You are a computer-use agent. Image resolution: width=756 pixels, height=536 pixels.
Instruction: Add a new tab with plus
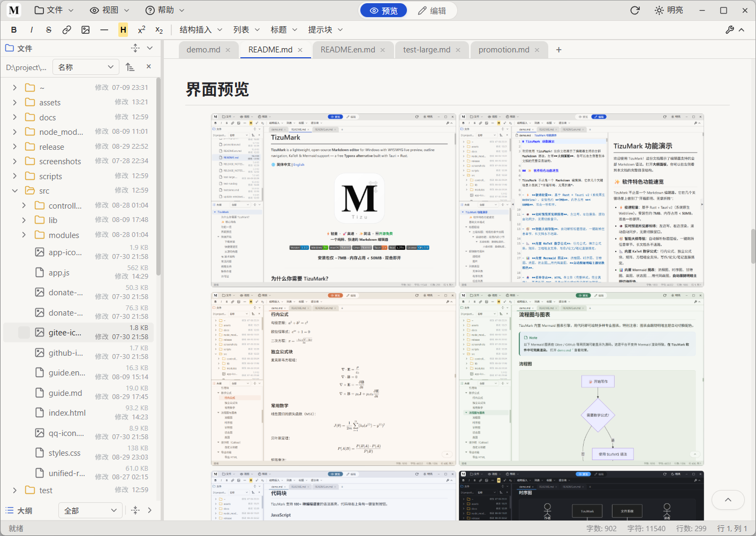(x=559, y=50)
